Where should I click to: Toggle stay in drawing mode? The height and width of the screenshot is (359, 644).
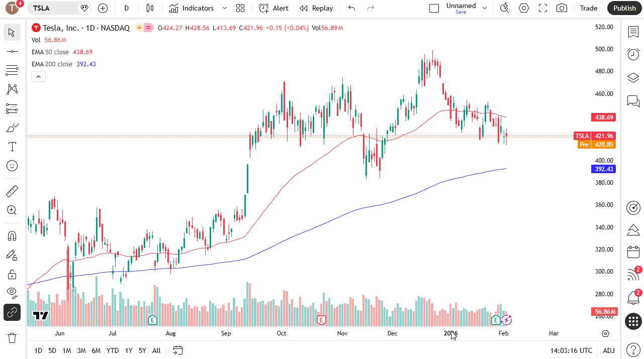coord(12,255)
